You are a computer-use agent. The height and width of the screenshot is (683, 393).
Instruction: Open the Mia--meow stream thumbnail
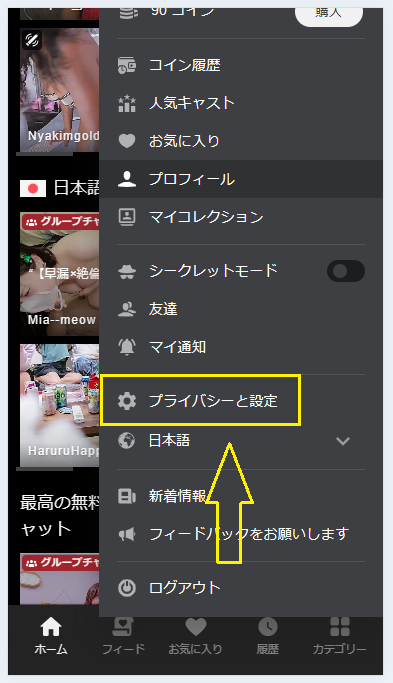pyautogui.click(x=60, y=274)
